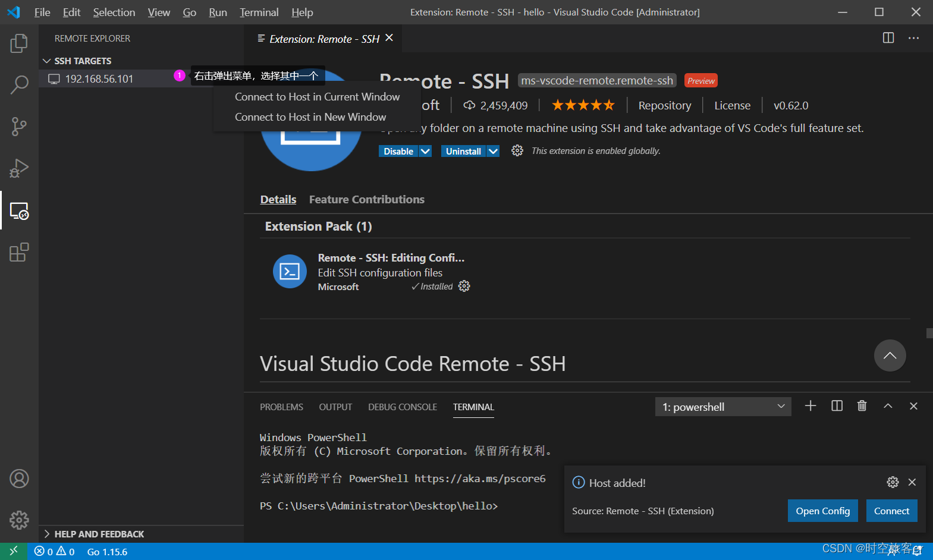
Task: Collapse the SSH TARGETS section
Action: [x=142, y=61]
